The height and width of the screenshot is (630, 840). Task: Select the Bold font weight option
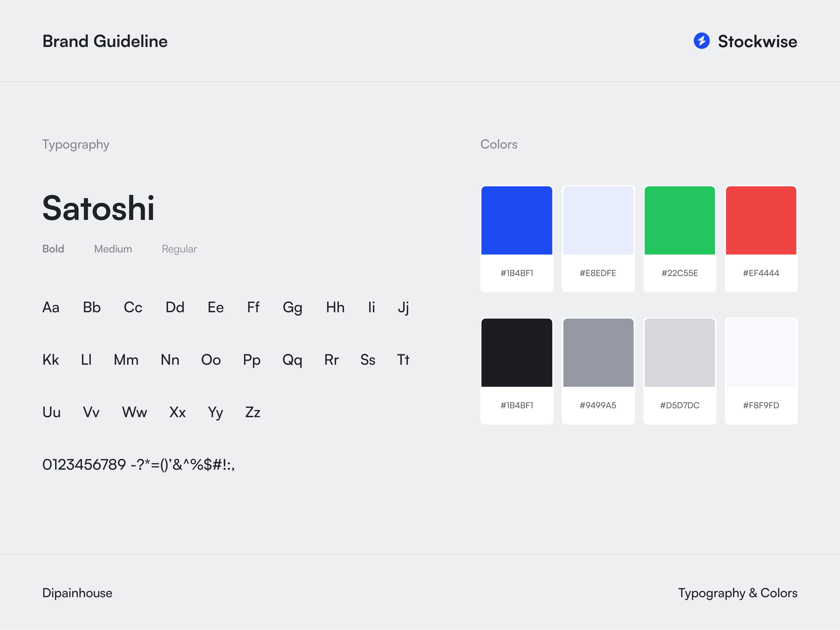point(53,249)
